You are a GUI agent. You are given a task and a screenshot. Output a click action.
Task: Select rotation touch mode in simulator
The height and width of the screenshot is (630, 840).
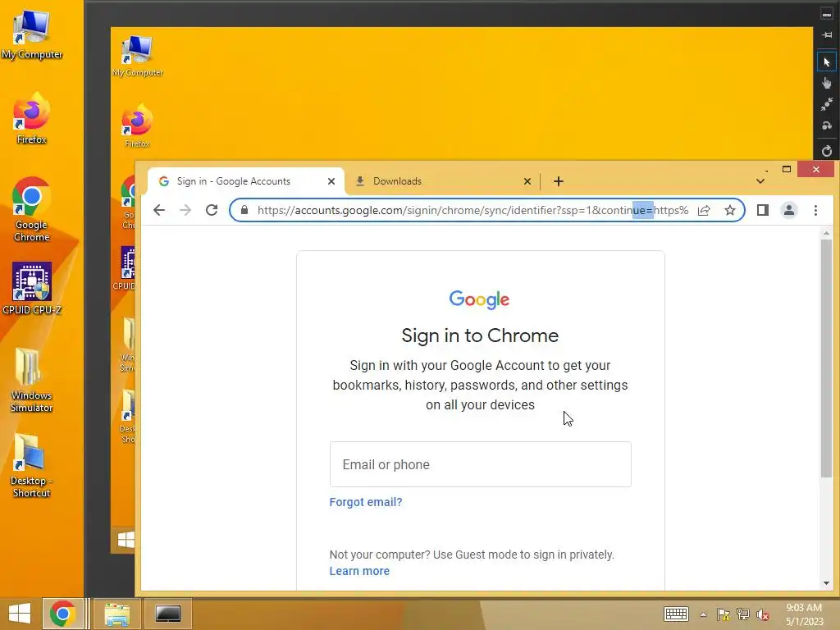pyautogui.click(x=827, y=126)
